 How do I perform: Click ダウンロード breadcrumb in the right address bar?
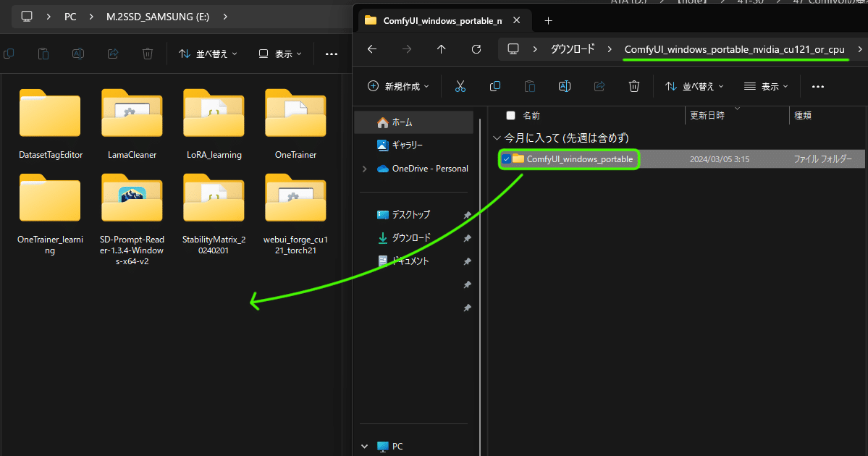(x=573, y=49)
